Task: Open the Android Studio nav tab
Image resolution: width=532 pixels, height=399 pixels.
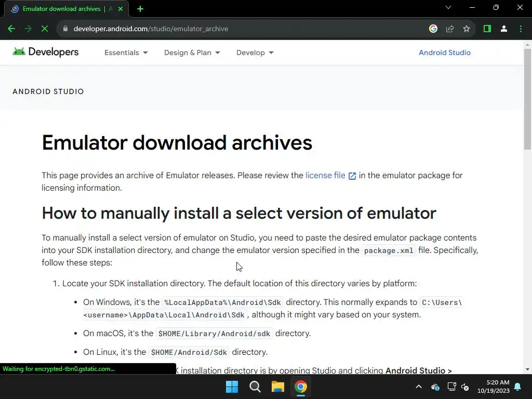Action: (x=445, y=52)
